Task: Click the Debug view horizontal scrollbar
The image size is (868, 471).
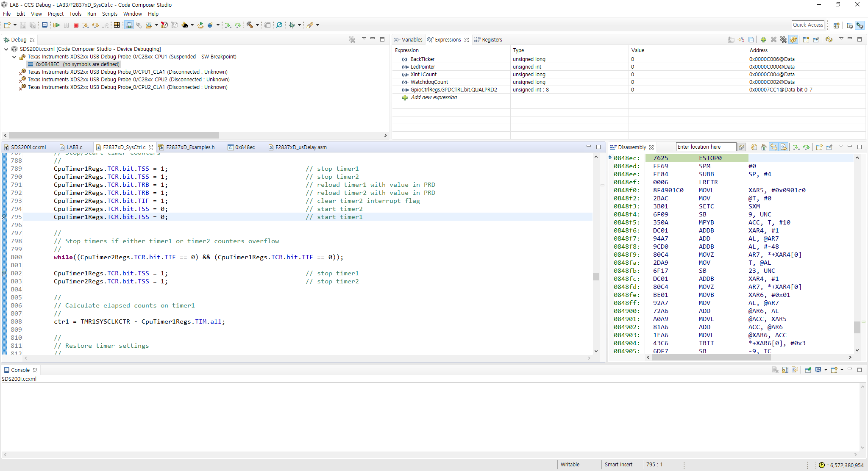Action: (114, 136)
